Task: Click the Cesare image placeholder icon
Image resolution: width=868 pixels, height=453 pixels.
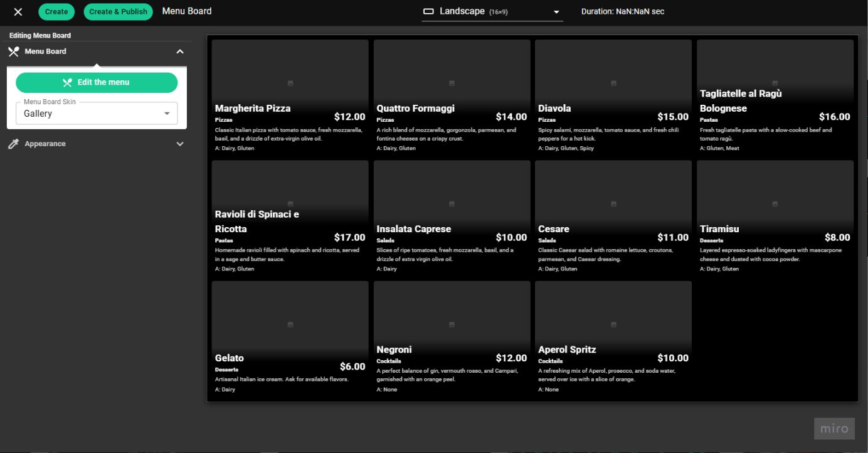Action: click(x=613, y=204)
